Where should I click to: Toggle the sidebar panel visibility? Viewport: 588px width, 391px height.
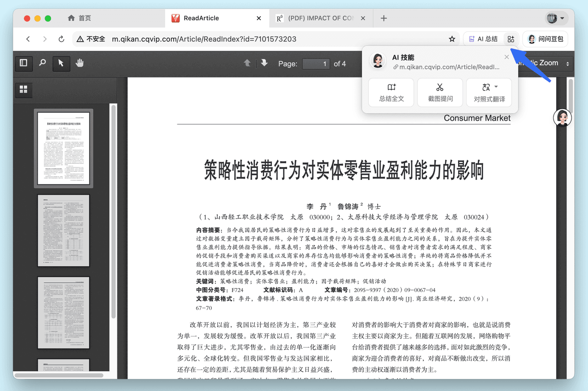tap(23, 63)
